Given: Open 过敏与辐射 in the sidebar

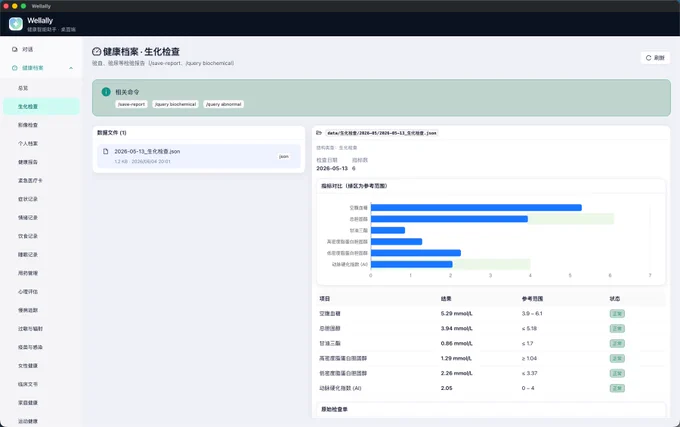Looking at the screenshot, I should click(41, 329).
